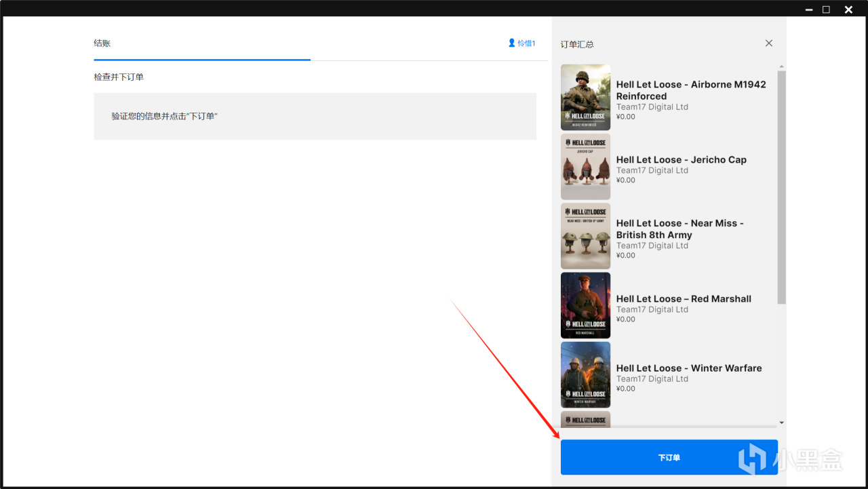Click the ¥0.00 price under Red Marshall

pos(626,319)
